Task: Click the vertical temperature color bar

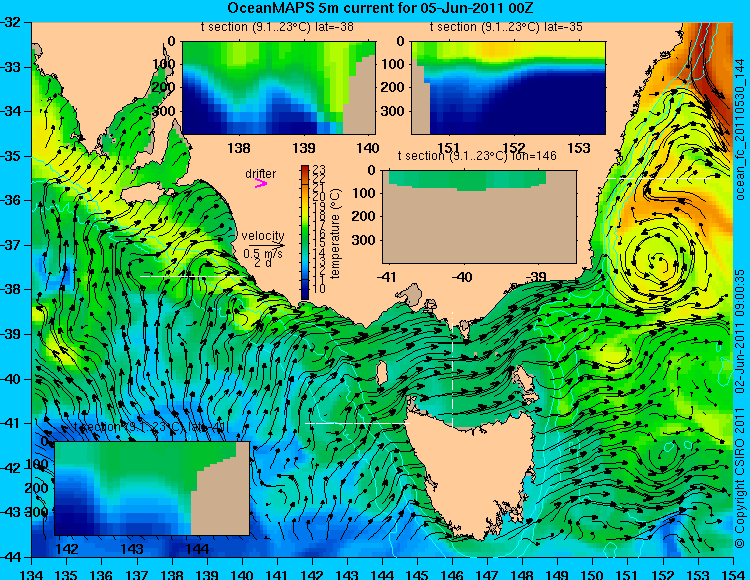Action: (x=305, y=232)
